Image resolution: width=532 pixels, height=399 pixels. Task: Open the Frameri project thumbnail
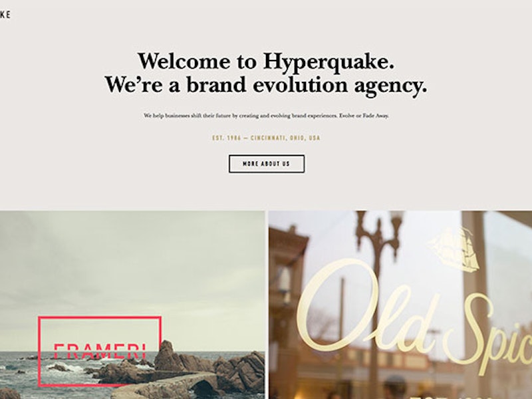click(132, 305)
